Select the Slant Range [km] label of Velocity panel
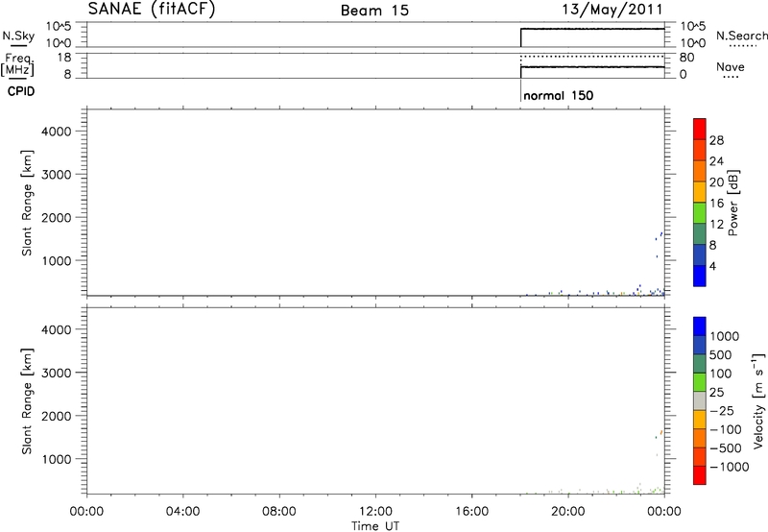The height and width of the screenshot is (532, 768). 27,401
